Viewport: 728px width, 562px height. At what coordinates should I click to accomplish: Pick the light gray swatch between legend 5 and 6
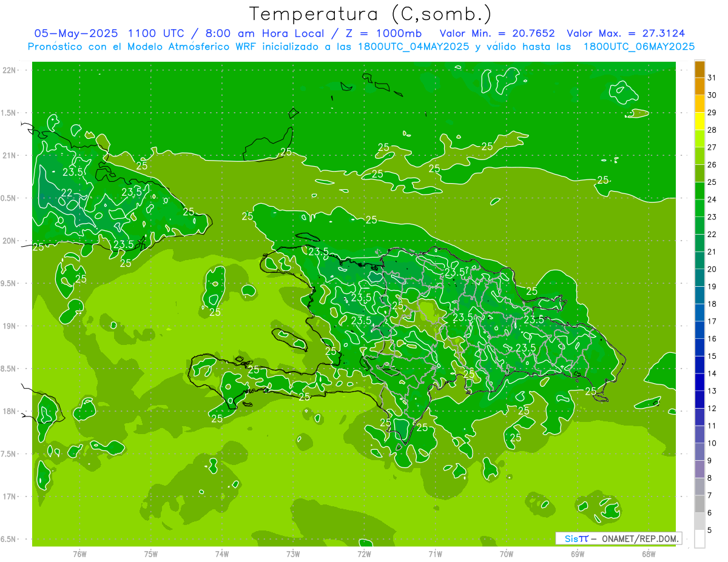coord(699,521)
